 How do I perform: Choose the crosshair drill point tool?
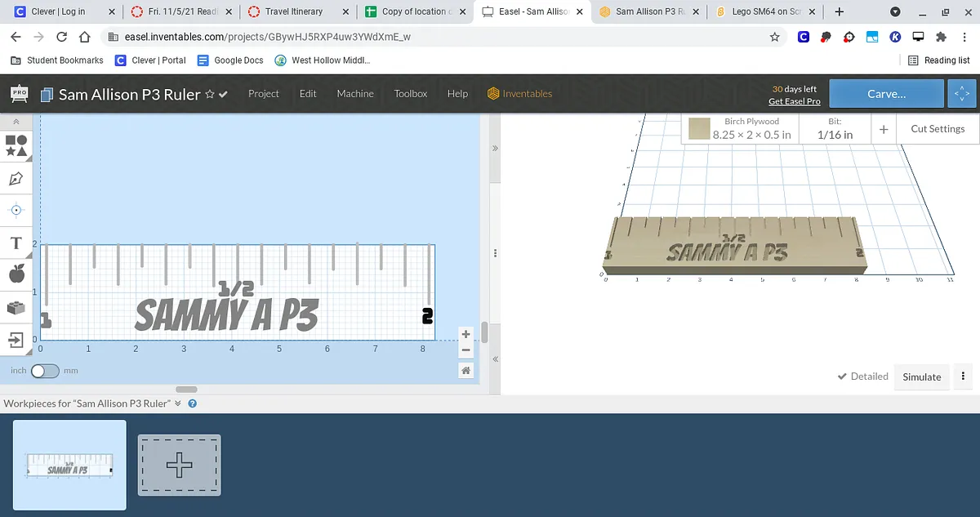coord(16,210)
